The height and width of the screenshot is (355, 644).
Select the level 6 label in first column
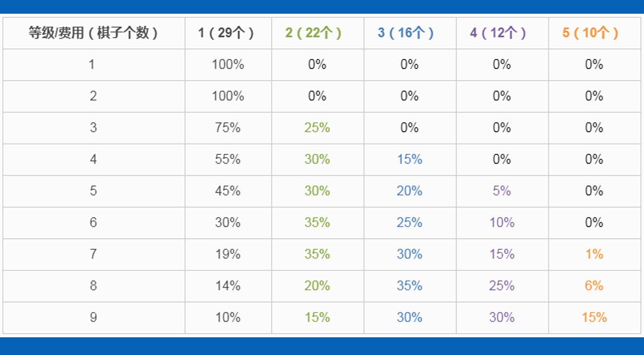coord(93,223)
